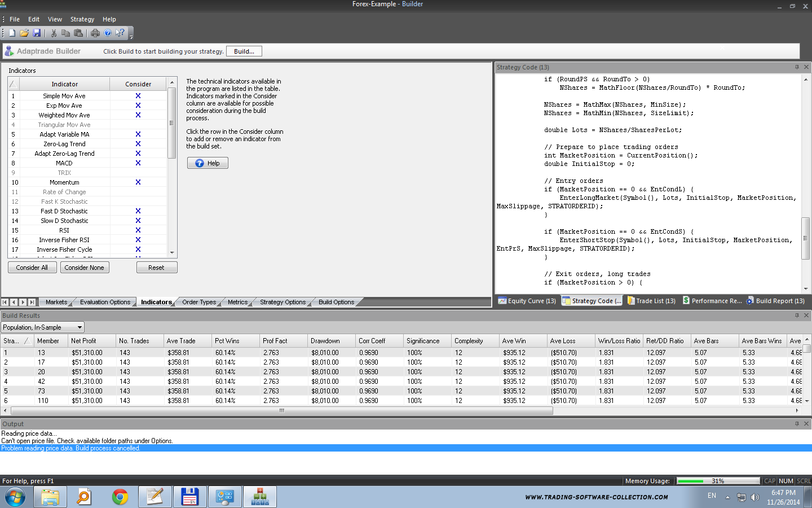Open the Population, In-Sample dropdown

click(80, 327)
